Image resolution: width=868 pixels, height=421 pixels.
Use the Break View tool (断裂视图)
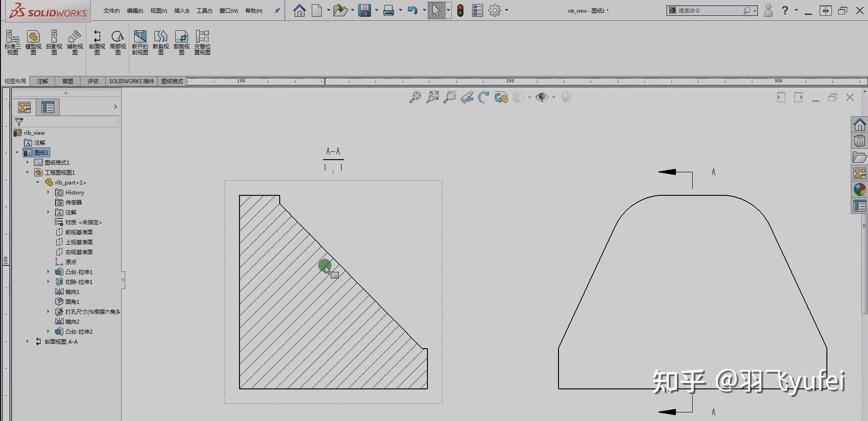coord(161,43)
